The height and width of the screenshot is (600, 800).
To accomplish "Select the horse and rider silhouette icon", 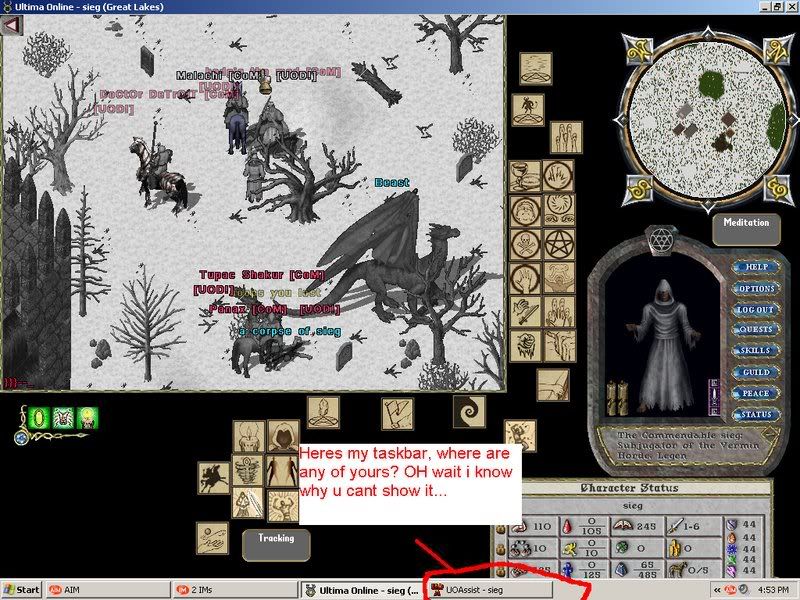I will tap(214, 478).
